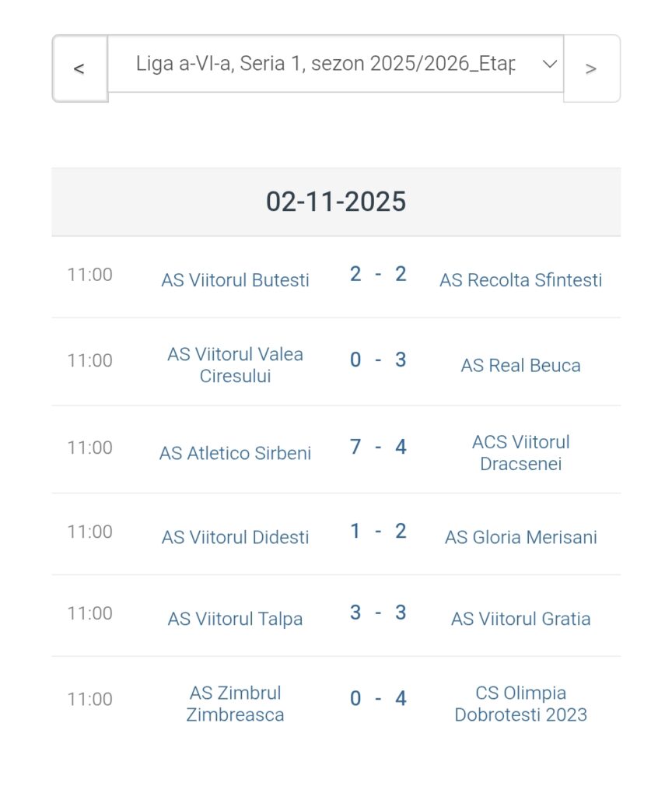Open AS Recolta Sfintesti team link
Viewport: 672px width, 797px height.
[520, 280]
